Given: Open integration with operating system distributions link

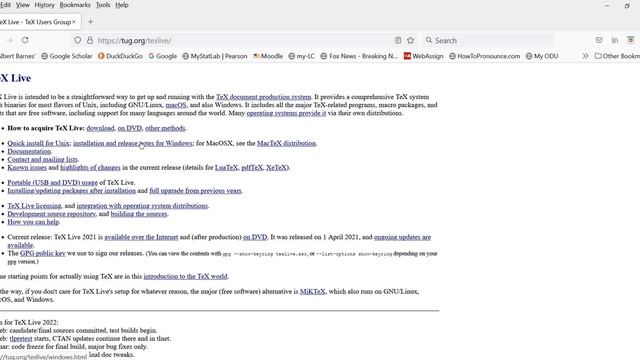Looking at the screenshot, I should [142, 206].
